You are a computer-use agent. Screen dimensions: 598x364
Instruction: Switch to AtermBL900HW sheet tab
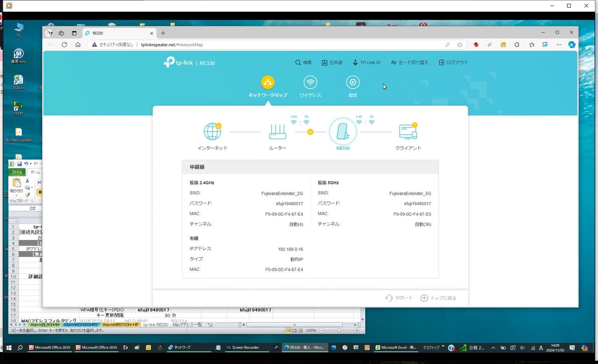44,325
